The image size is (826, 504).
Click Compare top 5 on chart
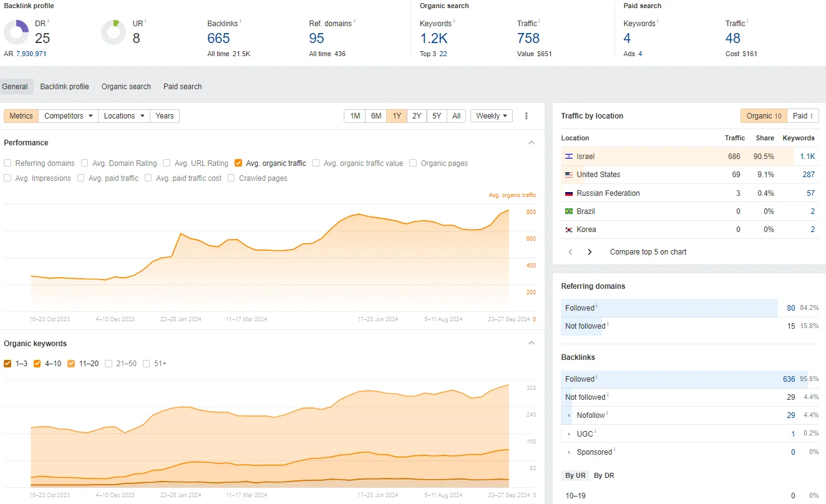648,252
